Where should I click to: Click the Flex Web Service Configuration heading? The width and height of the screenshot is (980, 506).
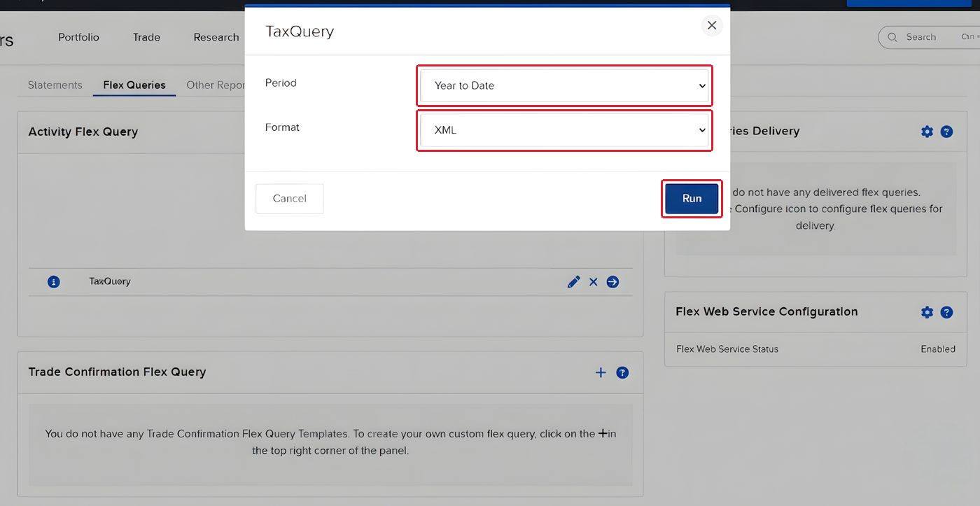tap(766, 311)
